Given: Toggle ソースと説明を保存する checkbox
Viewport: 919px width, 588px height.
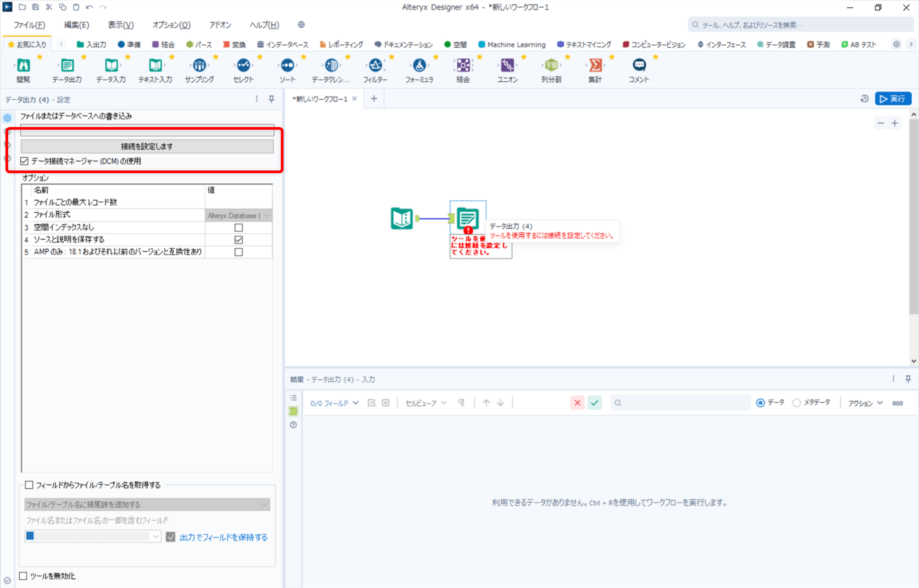Looking at the screenshot, I should [x=238, y=240].
